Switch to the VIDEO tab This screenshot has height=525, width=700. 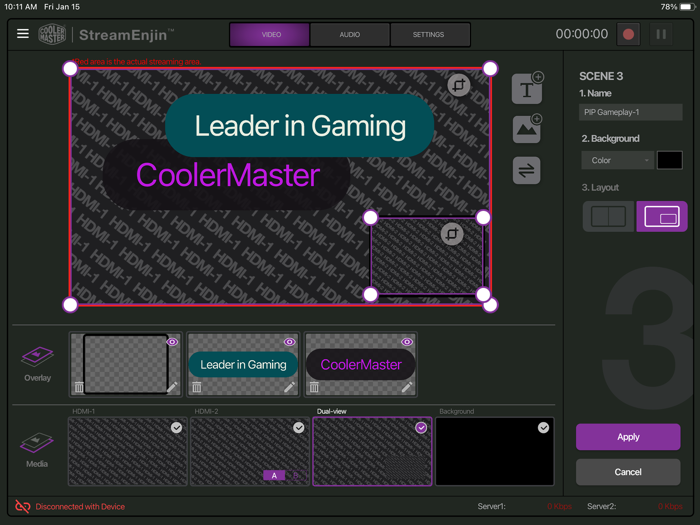click(270, 34)
